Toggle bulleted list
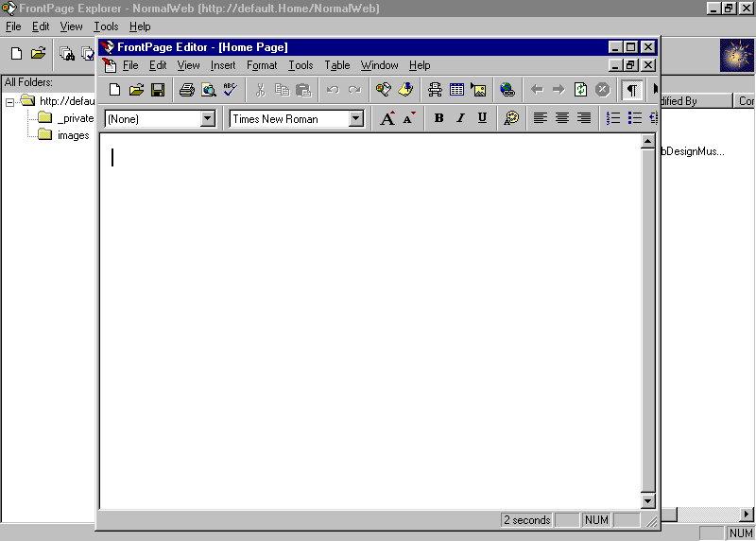Viewport: 756px width, 541px height. point(634,118)
